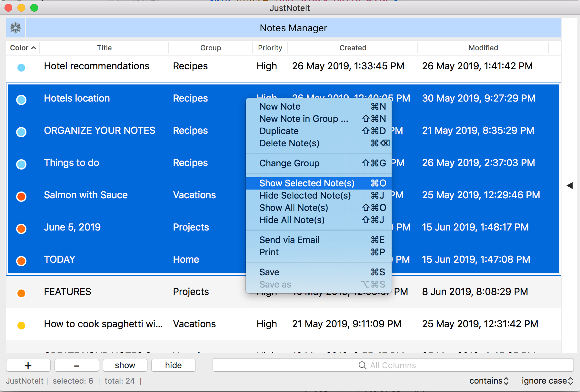Click the orange dot beside FEATURES
The width and height of the screenshot is (580, 392).
click(x=21, y=293)
